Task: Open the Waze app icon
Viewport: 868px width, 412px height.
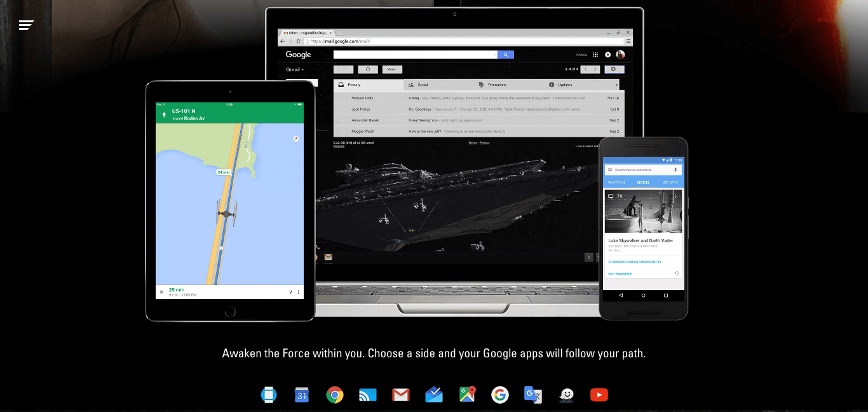Action: [x=565, y=394]
